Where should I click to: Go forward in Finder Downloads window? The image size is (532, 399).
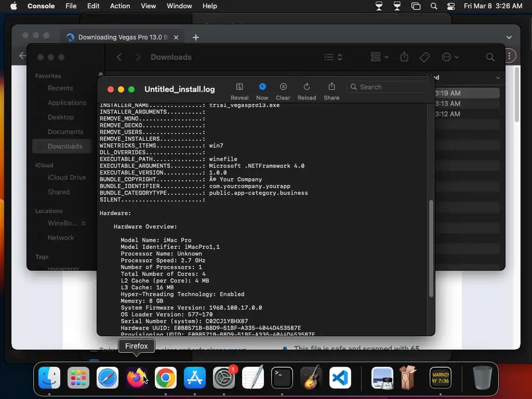click(x=138, y=57)
